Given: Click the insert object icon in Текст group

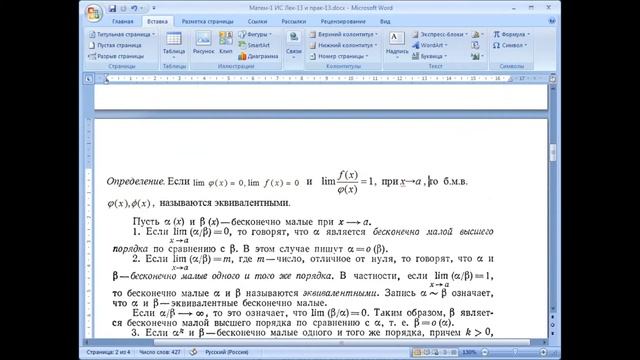Looking at the screenshot, I should pyautogui.click(x=477, y=56).
